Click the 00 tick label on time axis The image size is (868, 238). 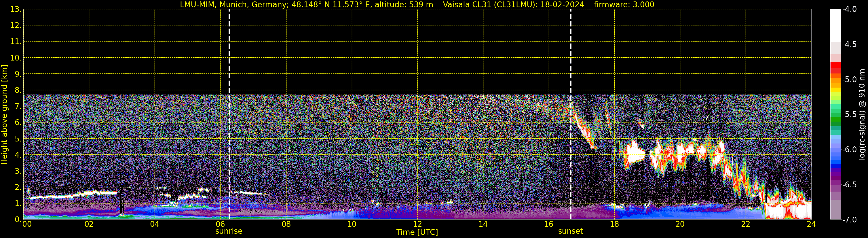[x=26, y=224]
